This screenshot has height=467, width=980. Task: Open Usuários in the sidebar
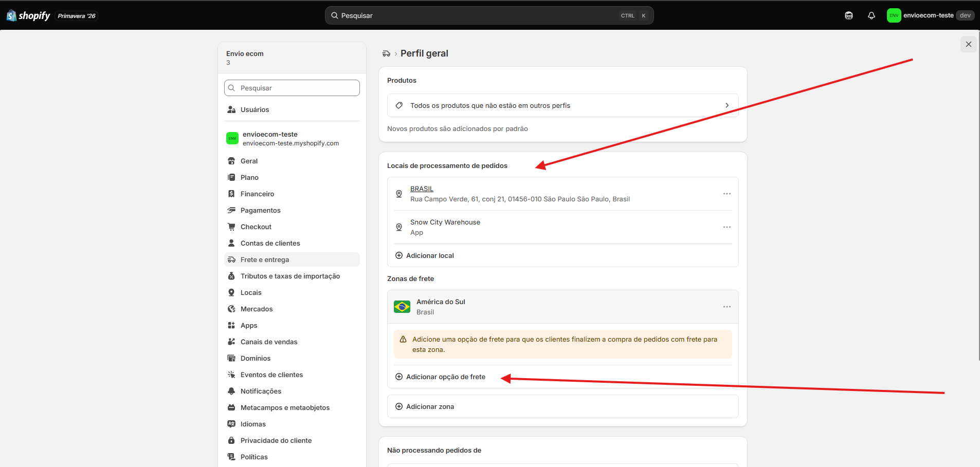coord(292,109)
